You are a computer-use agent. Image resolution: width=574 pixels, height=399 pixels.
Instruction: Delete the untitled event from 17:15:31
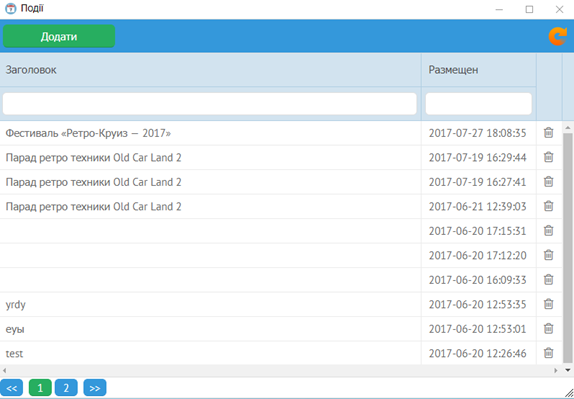548,231
